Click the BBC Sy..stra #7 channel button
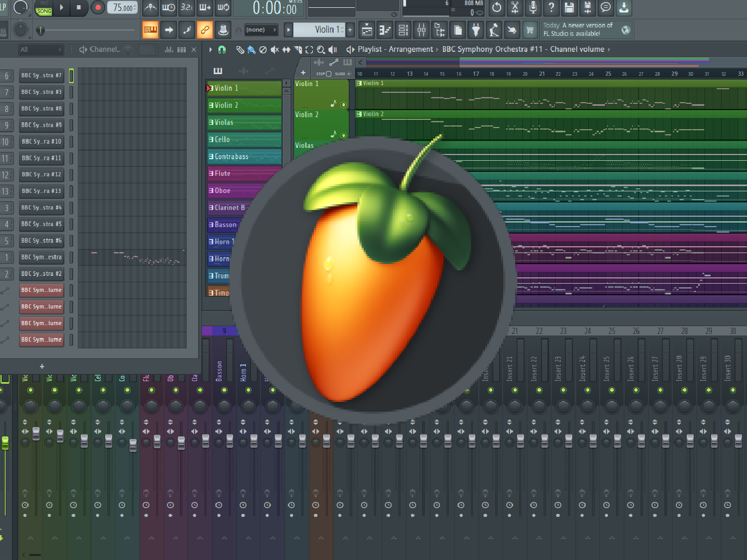Image resolution: width=747 pixels, height=560 pixels. [41, 76]
